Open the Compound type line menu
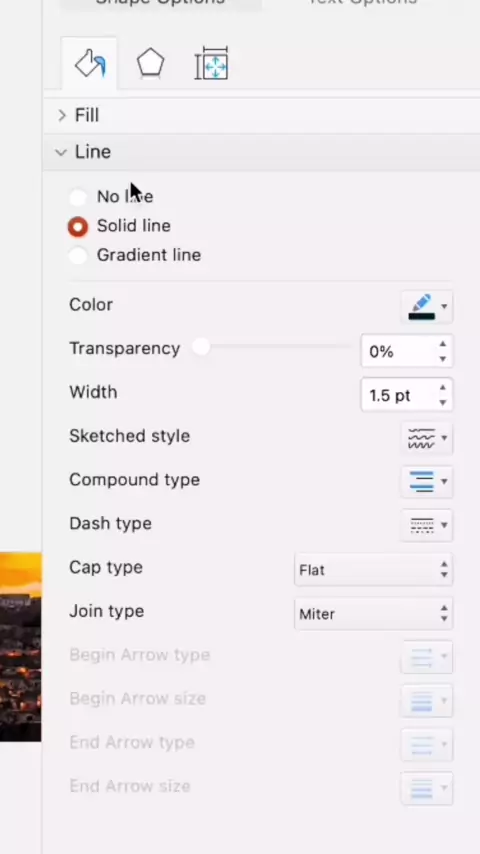The image size is (480, 854). (427, 481)
